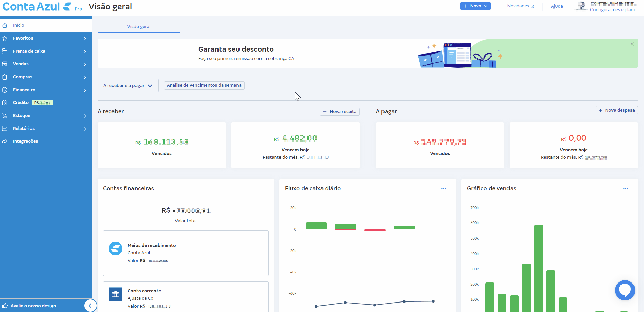Collapse the sidebar with the arrow button
The width and height of the screenshot is (644, 312).
tap(90, 306)
